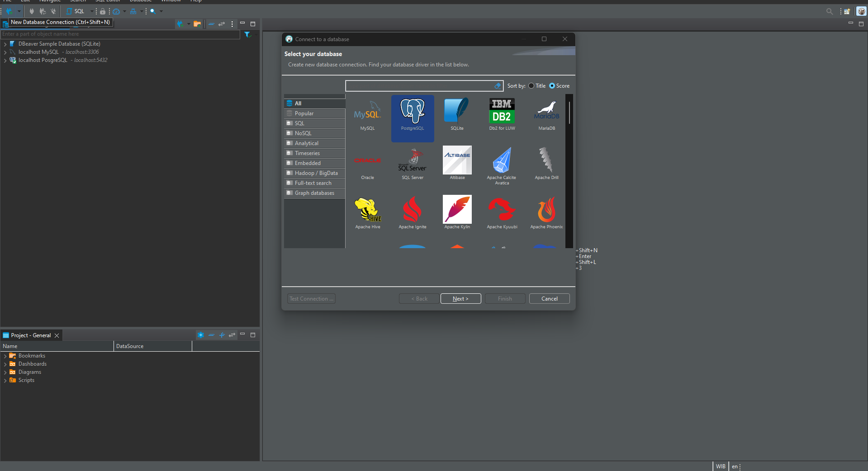Choose the NoSQL driver category
868x471 pixels.
pyautogui.click(x=314, y=133)
